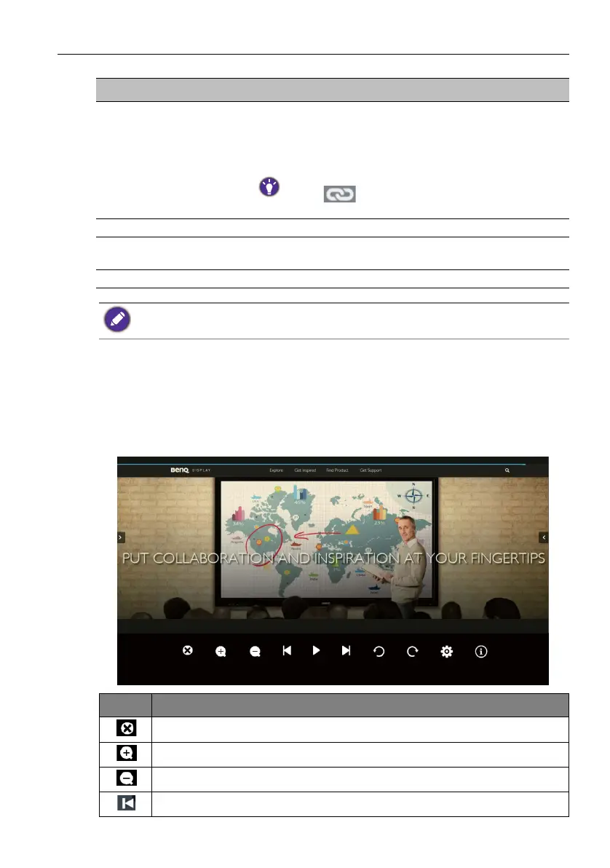Zoom out of the displayed photo
The width and height of the screenshot is (610, 868).
pos(256,652)
